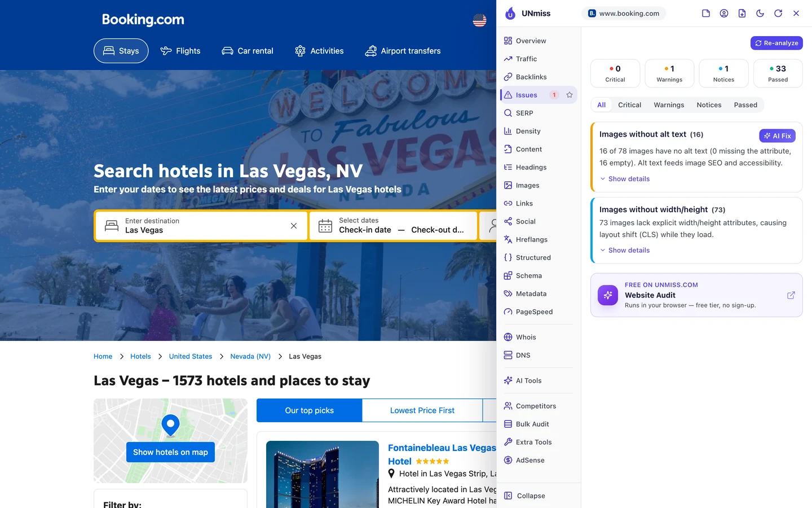
Task: Open the Hreflangs section
Action: (x=539, y=239)
